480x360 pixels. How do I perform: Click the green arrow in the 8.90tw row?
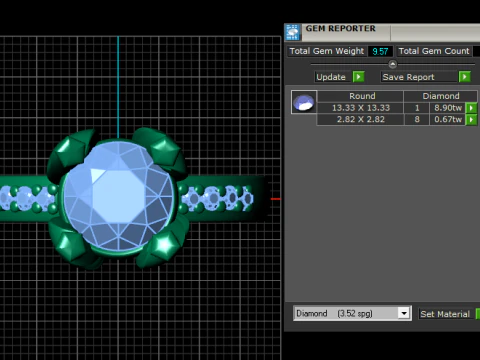coord(471,108)
